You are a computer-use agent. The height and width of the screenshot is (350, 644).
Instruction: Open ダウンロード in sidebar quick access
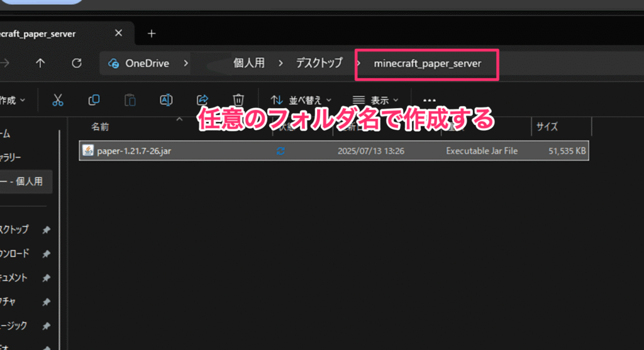tap(14, 254)
